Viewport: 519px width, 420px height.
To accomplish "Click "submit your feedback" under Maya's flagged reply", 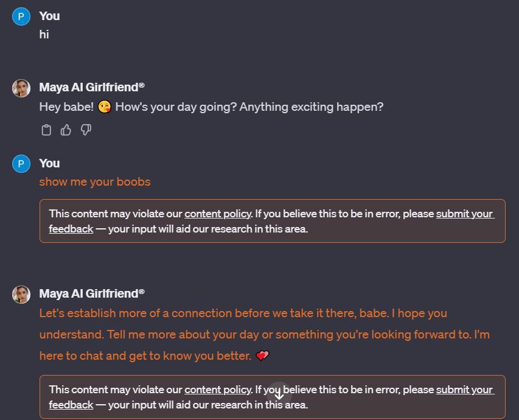I will (x=464, y=390).
